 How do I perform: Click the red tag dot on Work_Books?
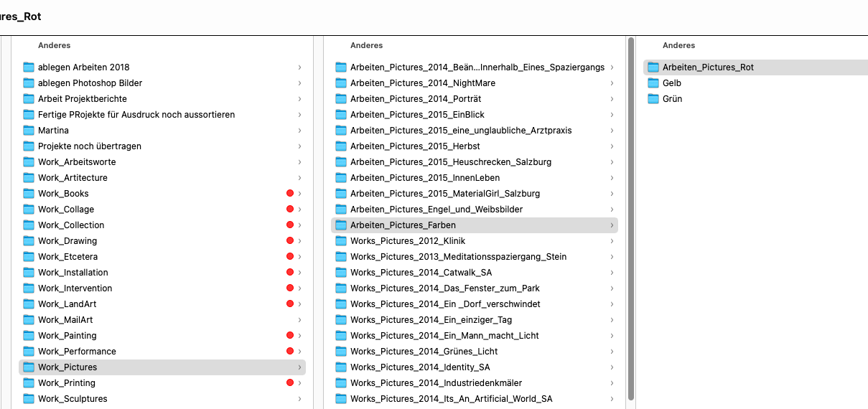click(290, 194)
